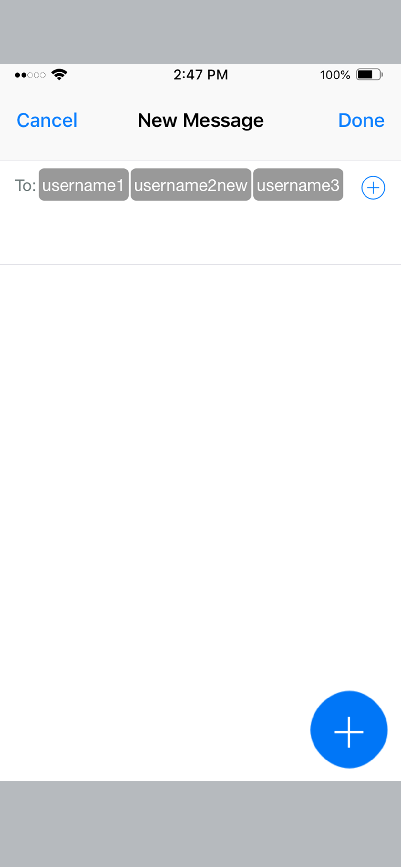Click the cellular signal strength dots
Image resolution: width=401 pixels, height=868 pixels.
tap(30, 75)
